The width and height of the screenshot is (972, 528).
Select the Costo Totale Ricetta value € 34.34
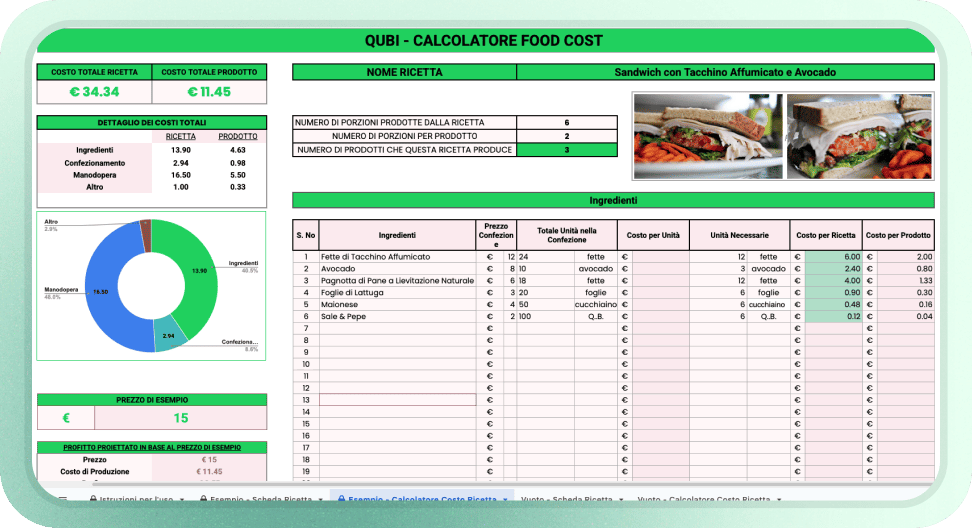[94, 92]
